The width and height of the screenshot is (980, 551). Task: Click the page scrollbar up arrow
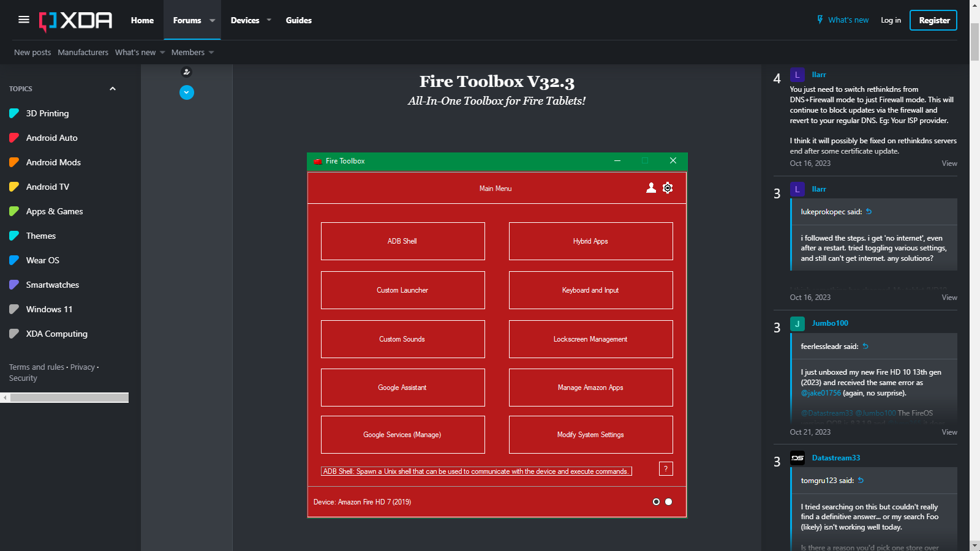(974, 5)
